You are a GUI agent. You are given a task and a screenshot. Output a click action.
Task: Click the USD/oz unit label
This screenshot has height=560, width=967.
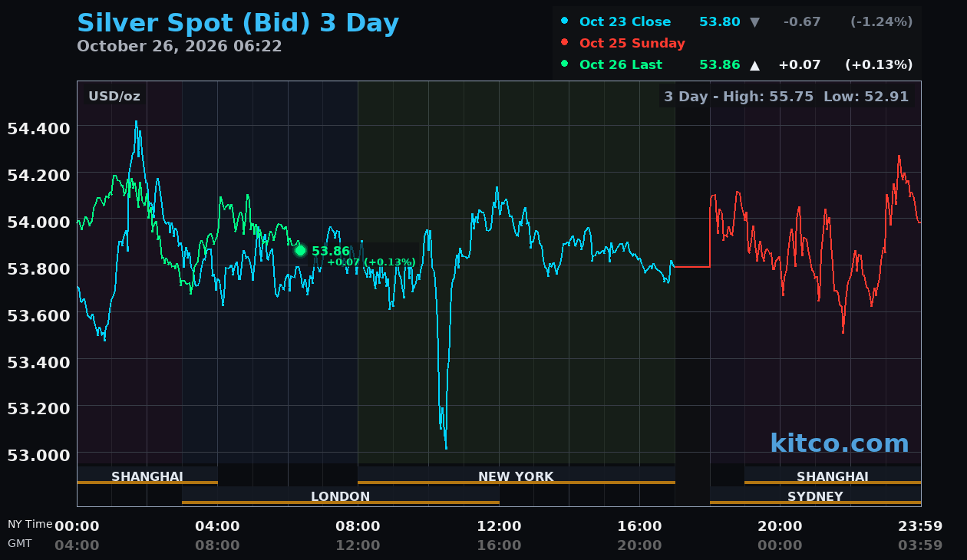point(114,97)
